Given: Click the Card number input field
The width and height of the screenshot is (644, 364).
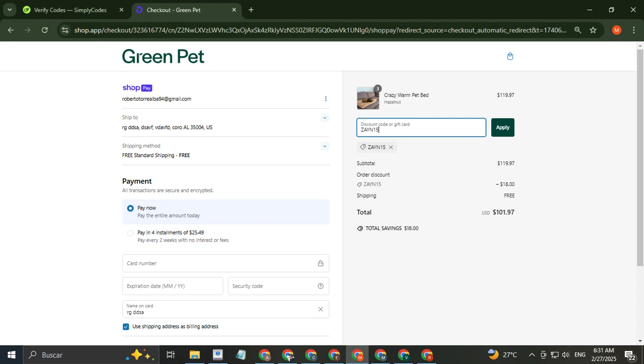Looking at the screenshot, I should click(x=226, y=263).
